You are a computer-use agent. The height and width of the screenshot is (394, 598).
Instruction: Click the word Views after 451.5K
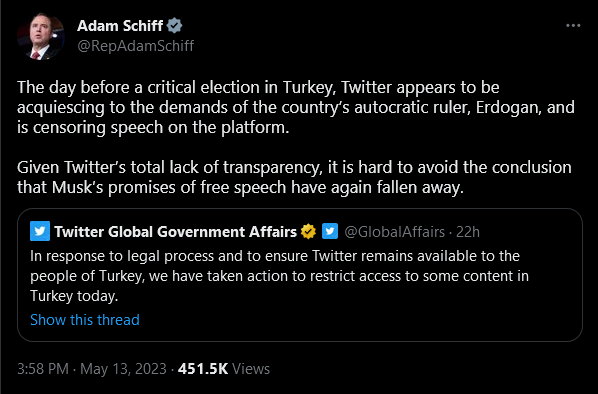coord(251,369)
